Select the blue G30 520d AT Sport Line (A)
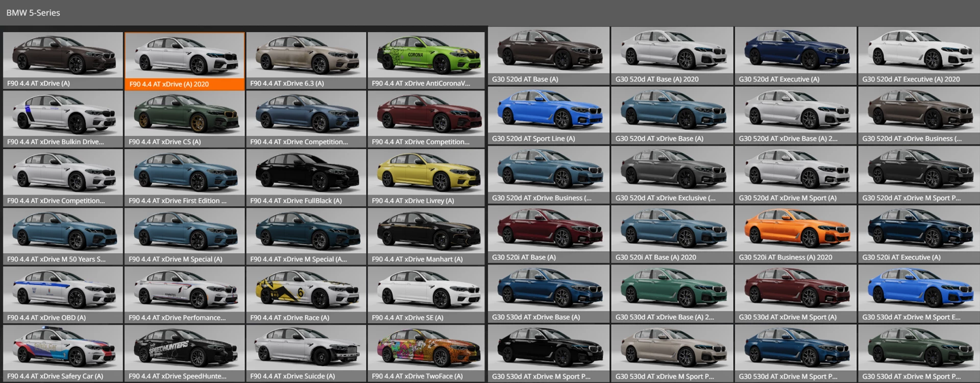Image resolution: width=980 pixels, height=383 pixels. pos(549,115)
